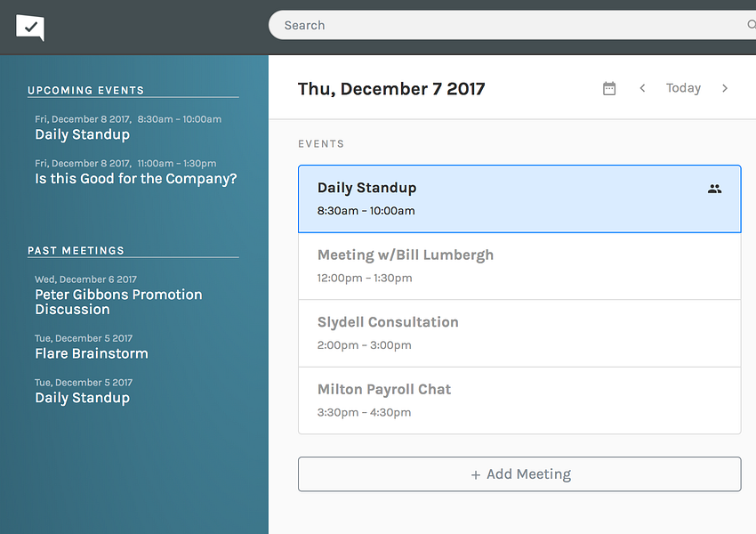This screenshot has height=534, width=756.
Task: Open Peter Gibbons Promotion Discussion meeting
Action: pyautogui.click(x=118, y=302)
